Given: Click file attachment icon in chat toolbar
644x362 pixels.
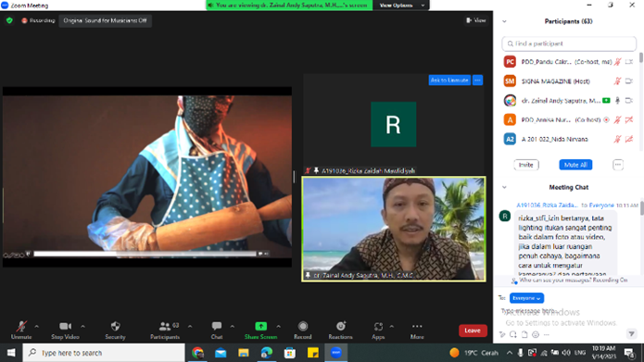Looking at the screenshot, I should point(524,334).
